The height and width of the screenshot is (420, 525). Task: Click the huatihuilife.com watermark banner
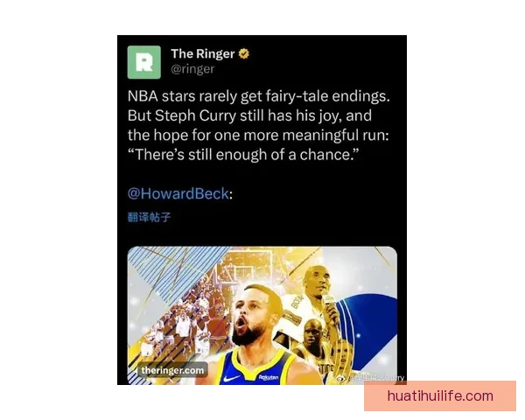click(440, 395)
